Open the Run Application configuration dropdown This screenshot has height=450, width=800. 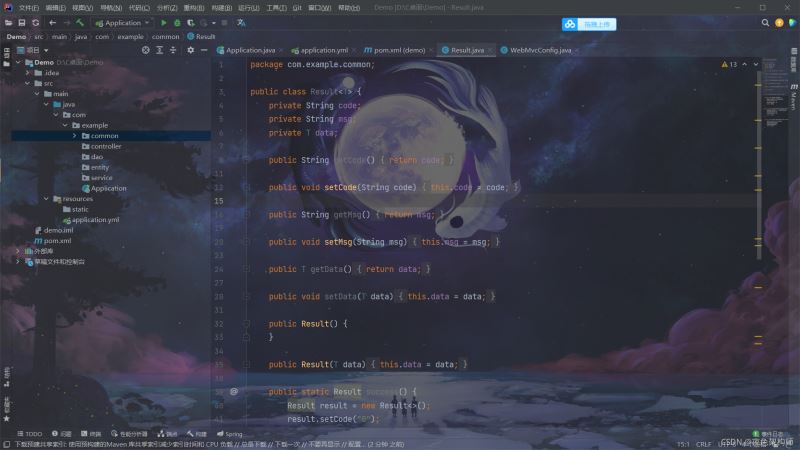pyautogui.click(x=122, y=23)
